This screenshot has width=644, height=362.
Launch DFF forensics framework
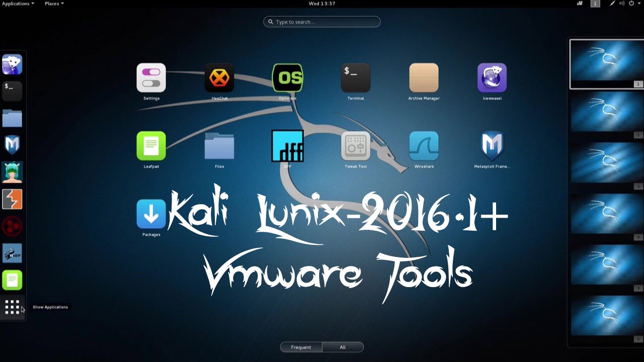coord(287,149)
